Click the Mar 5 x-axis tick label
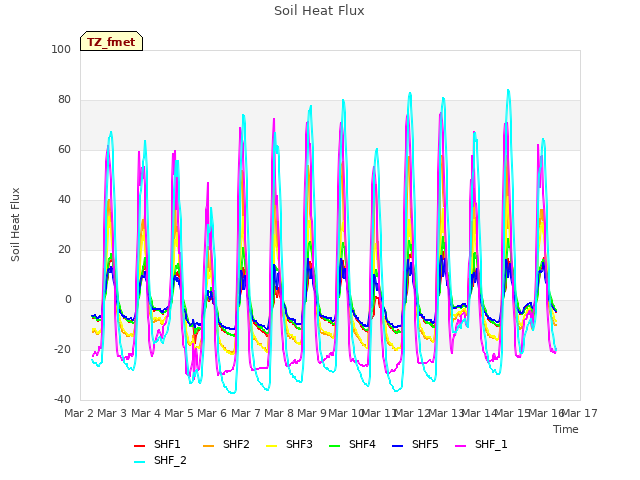 [x=179, y=413]
